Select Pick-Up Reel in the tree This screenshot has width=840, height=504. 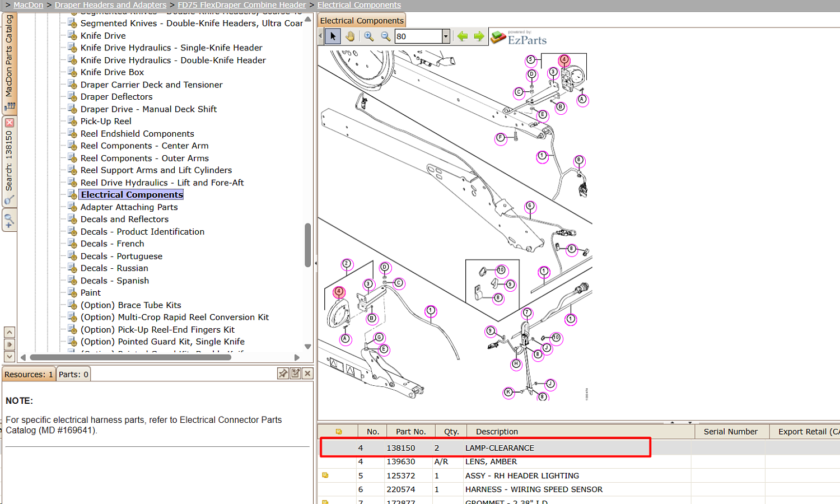(x=106, y=122)
